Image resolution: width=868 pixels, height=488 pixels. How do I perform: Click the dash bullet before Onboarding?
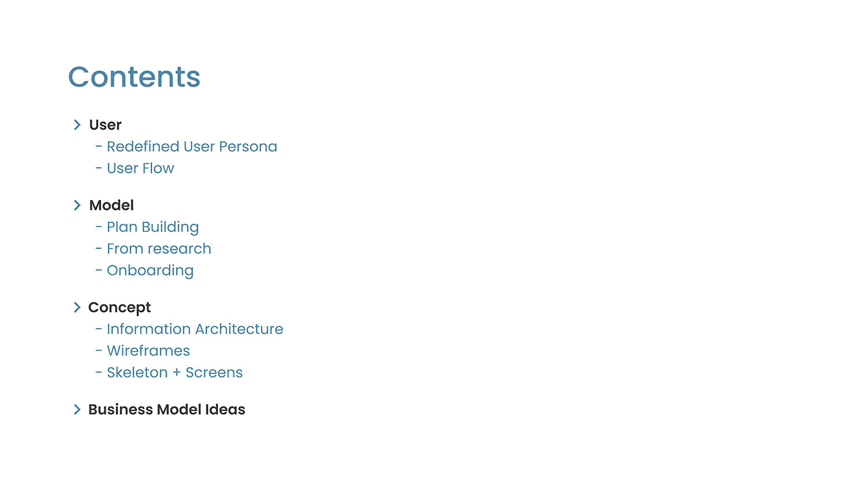(98, 271)
